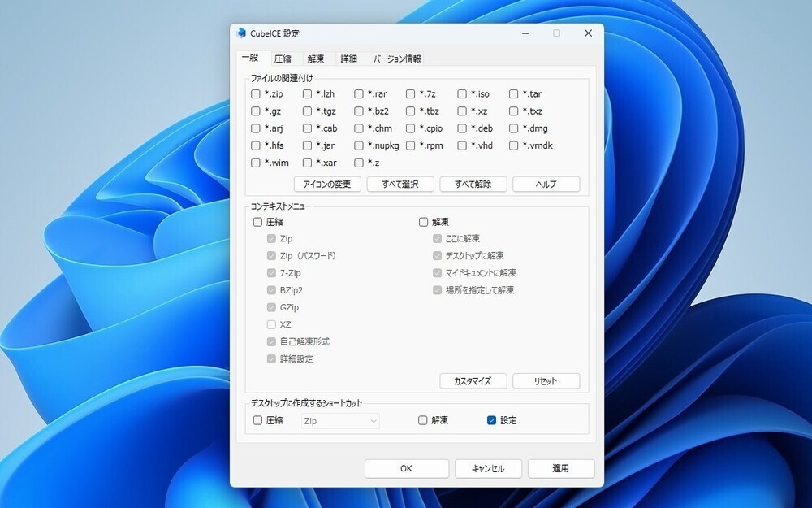
Task: Toggle the BZip2 checkbox
Action: point(271,290)
